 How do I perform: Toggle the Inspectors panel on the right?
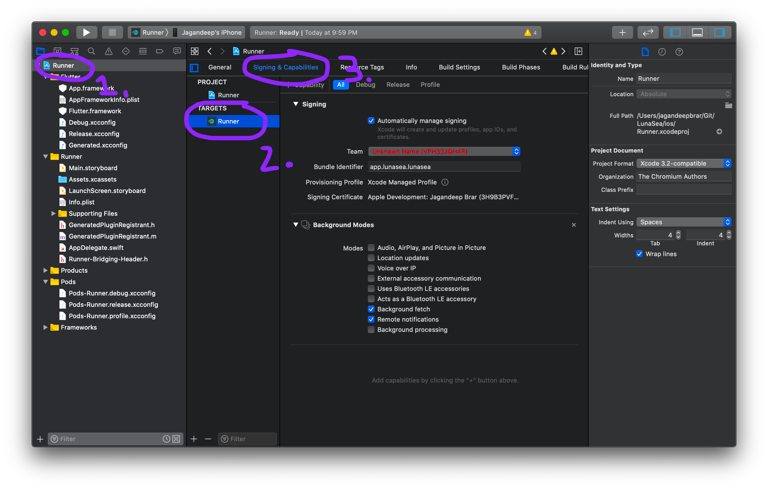pyautogui.click(x=720, y=32)
